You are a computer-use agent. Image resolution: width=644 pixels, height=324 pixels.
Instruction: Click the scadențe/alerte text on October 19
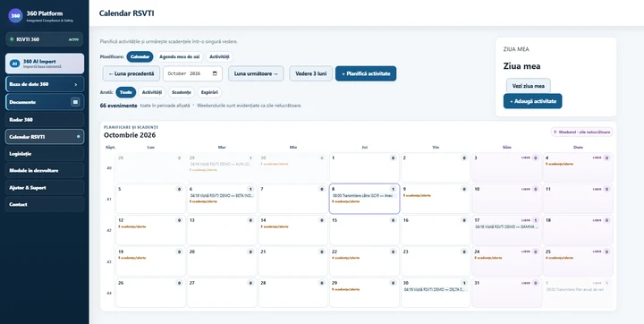tap(131, 258)
